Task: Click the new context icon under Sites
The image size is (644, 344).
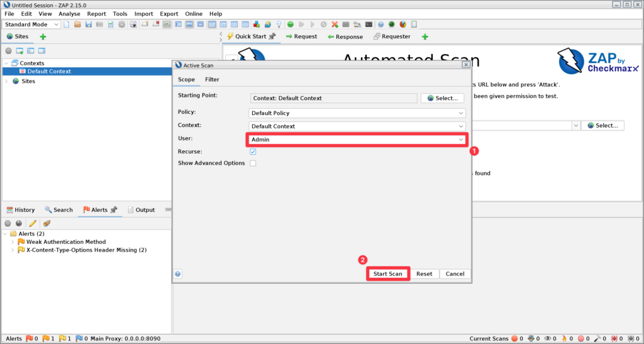Action: (x=19, y=51)
